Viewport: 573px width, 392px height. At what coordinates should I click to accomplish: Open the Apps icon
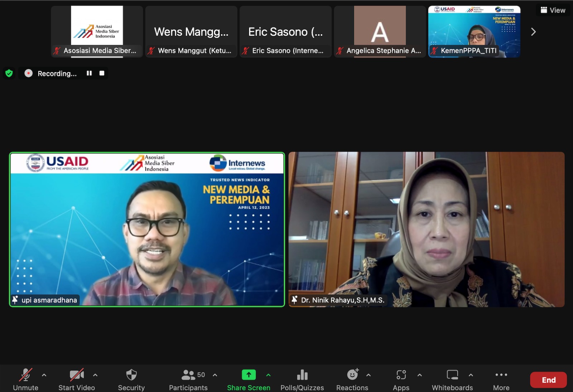pyautogui.click(x=401, y=375)
